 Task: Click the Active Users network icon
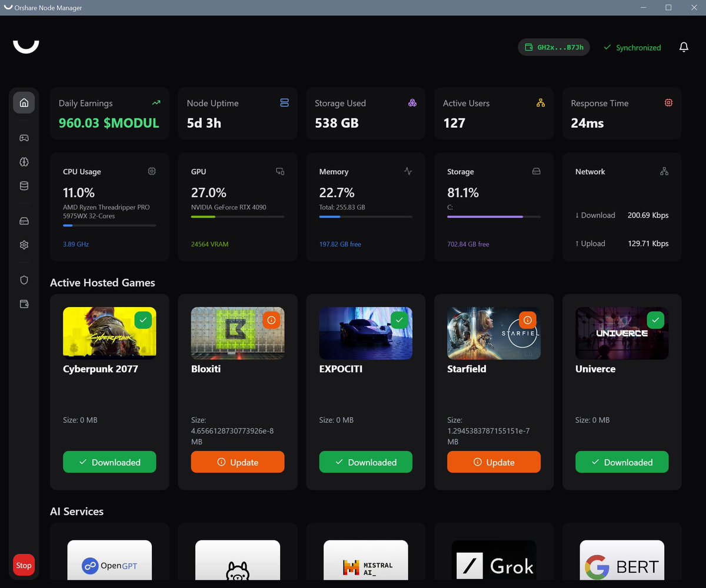click(x=541, y=102)
